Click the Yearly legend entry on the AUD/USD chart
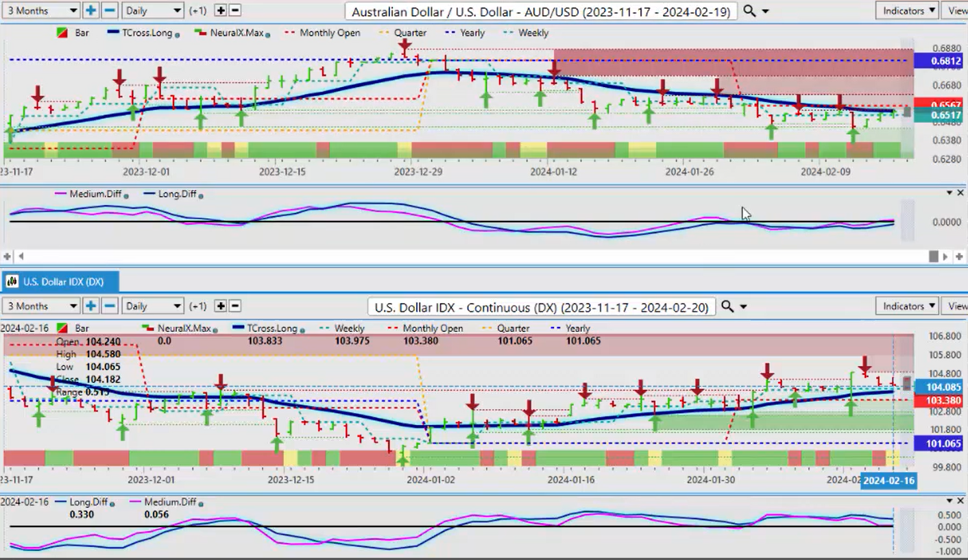The height and width of the screenshot is (560, 968). point(463,33)
